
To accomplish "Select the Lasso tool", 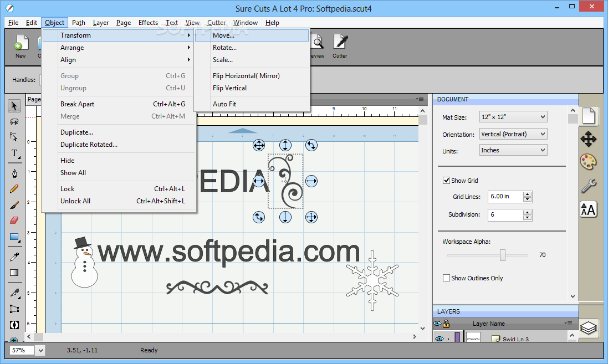I will (14, 121).
